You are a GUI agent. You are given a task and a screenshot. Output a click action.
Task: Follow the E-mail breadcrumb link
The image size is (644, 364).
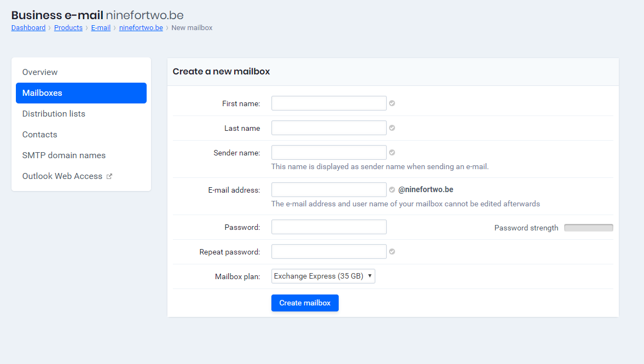101,27
